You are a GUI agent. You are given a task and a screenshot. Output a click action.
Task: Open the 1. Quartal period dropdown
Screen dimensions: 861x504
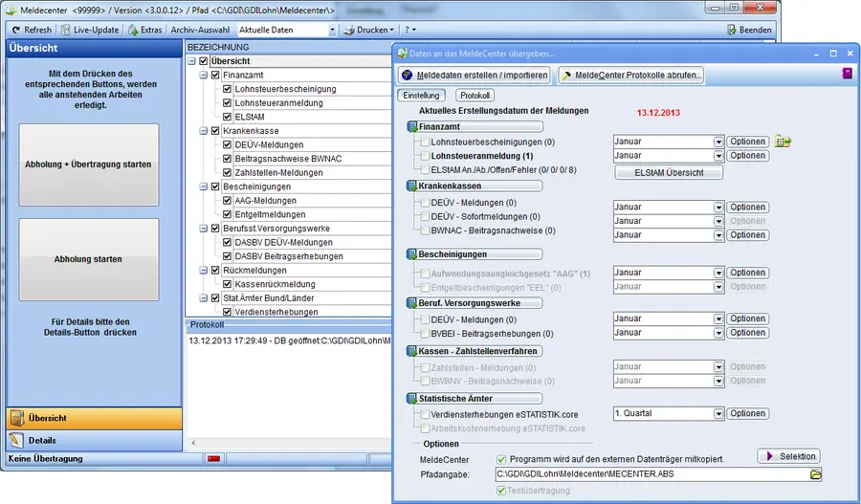717,414
